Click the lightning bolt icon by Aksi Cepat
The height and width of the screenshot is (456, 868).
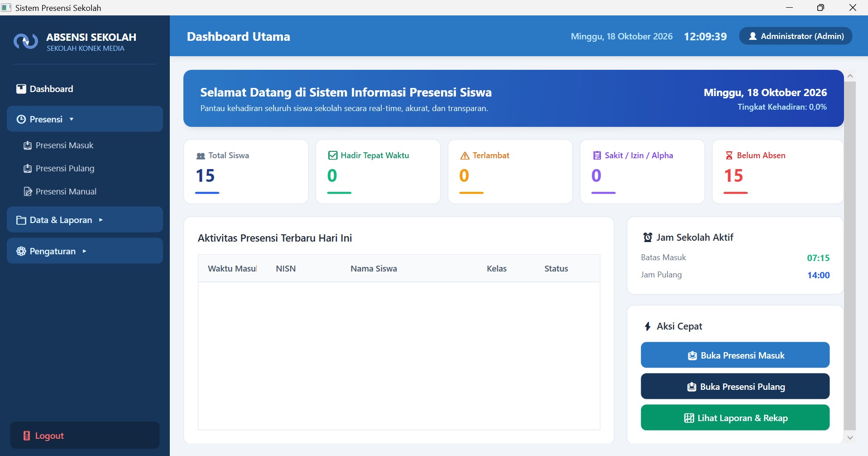tap(647, 326)
